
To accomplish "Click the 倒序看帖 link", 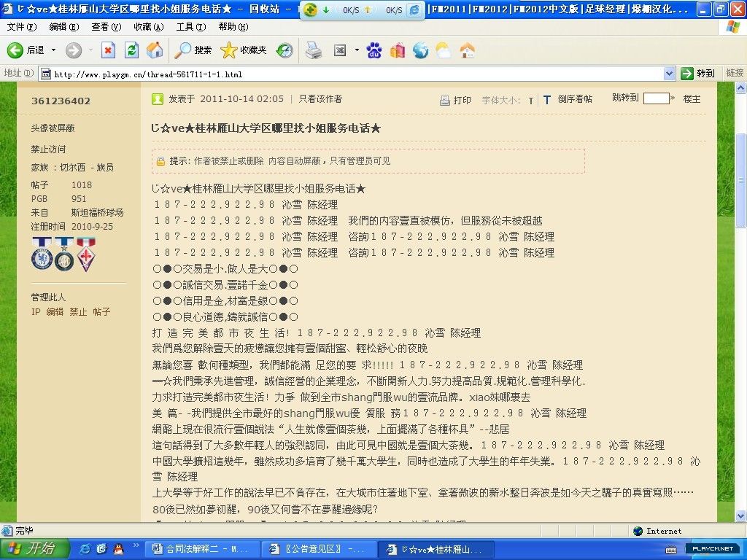I will tap(575, 100).
